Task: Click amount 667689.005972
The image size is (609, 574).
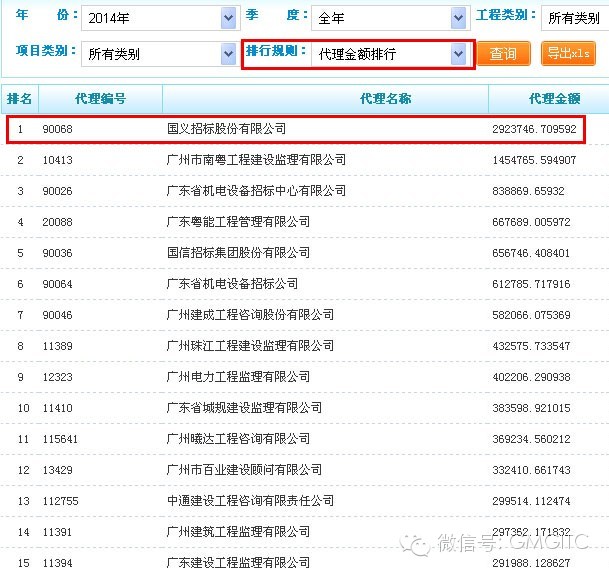Action: [532, 222]
